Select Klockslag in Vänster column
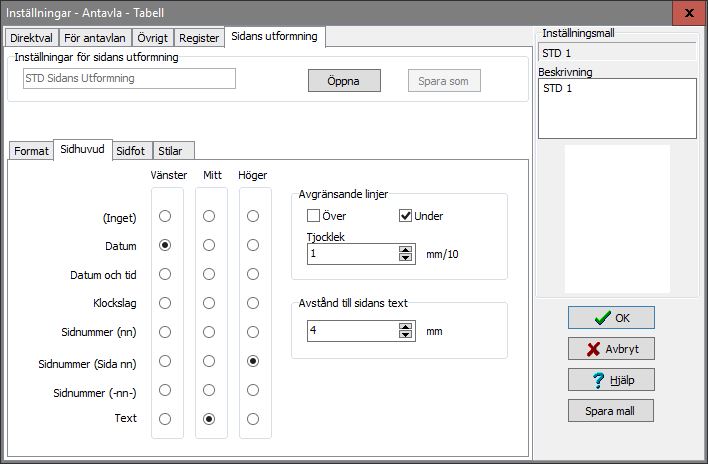This screenshot has height=464, width=708. click(165, 303)
